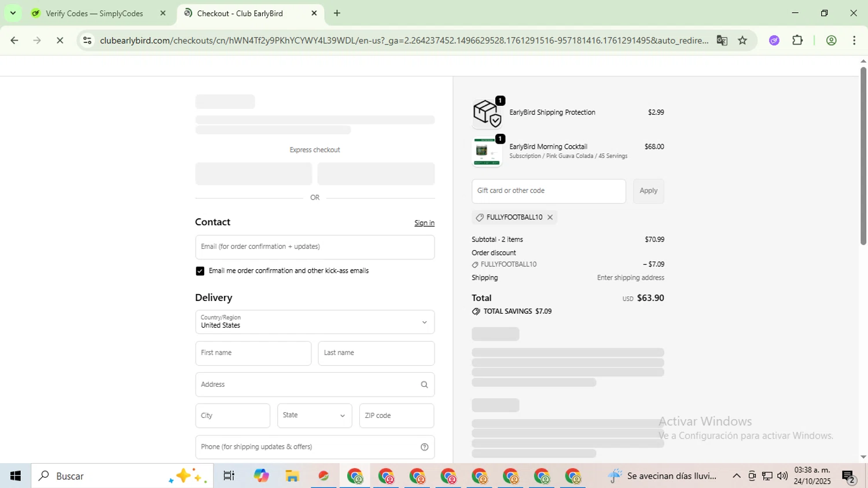Click the total amount $63.90
Image resolution: width=868 pixels, height=488 pixels.
[x=650, y=298]
